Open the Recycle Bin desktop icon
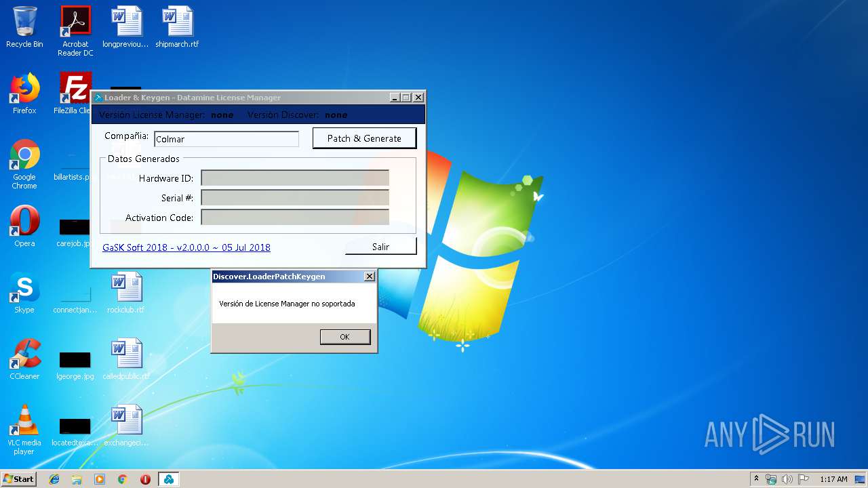The image size is (868, 488). (24, 27)
